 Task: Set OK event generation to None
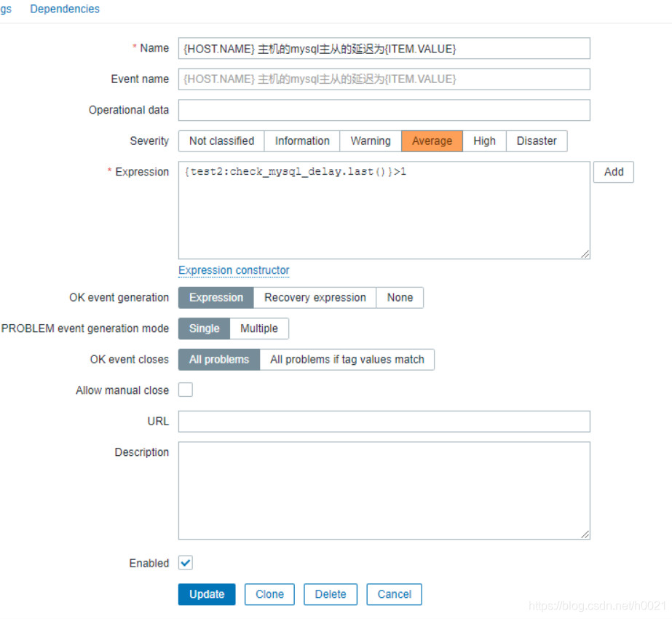[x=400, y=298]
